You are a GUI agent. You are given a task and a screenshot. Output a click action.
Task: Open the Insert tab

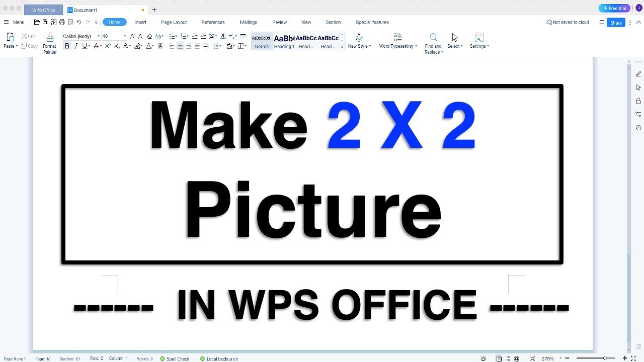pyautogui.click(x=141, y=22)
